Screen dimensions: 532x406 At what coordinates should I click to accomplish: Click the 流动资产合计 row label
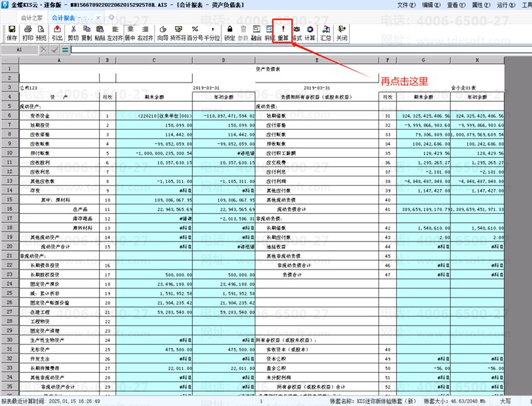[x=55, y=246]
